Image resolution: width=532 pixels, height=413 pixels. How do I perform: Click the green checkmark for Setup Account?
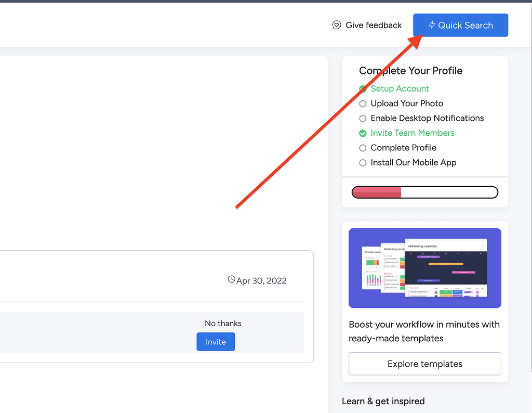pyautogui.click(x=363, y=88)
